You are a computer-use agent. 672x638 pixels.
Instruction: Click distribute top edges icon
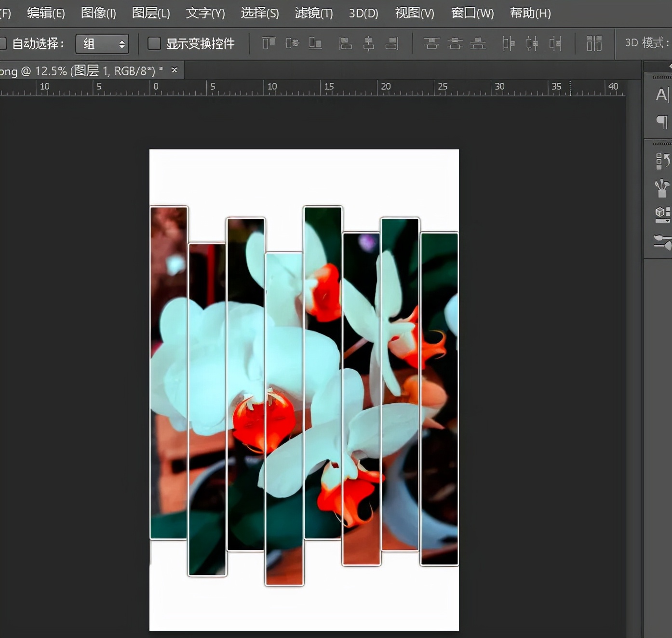coord(431,43)
